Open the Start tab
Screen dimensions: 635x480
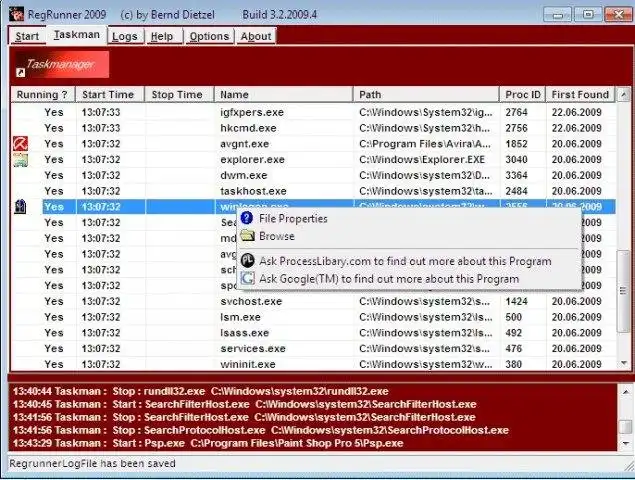click(x=27, y=36)
